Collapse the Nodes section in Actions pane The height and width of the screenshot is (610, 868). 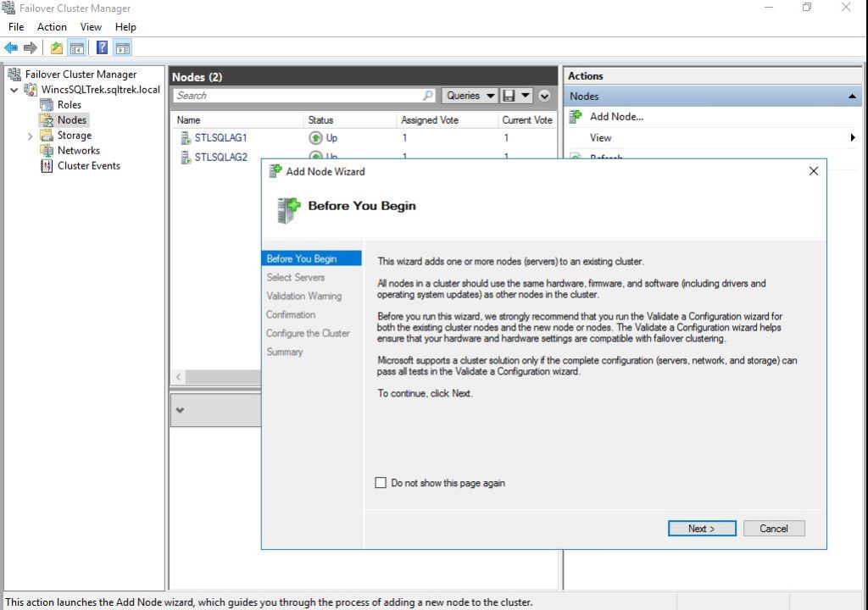click(852, 97)
